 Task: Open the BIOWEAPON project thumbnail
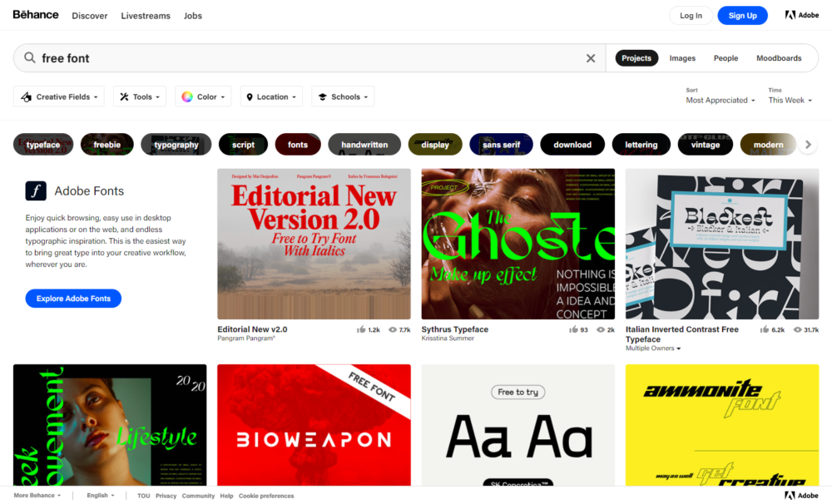314,424
